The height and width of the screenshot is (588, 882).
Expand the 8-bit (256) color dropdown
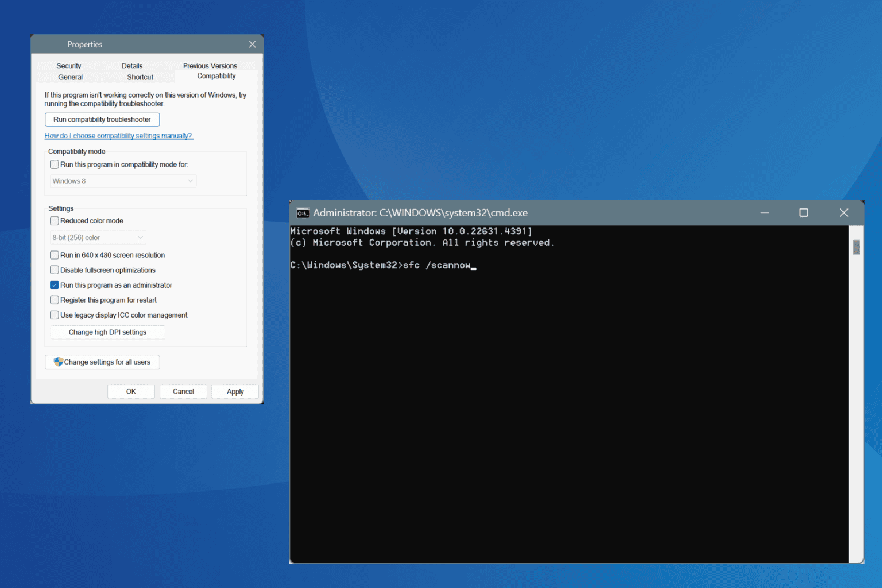tap(98, 238)
